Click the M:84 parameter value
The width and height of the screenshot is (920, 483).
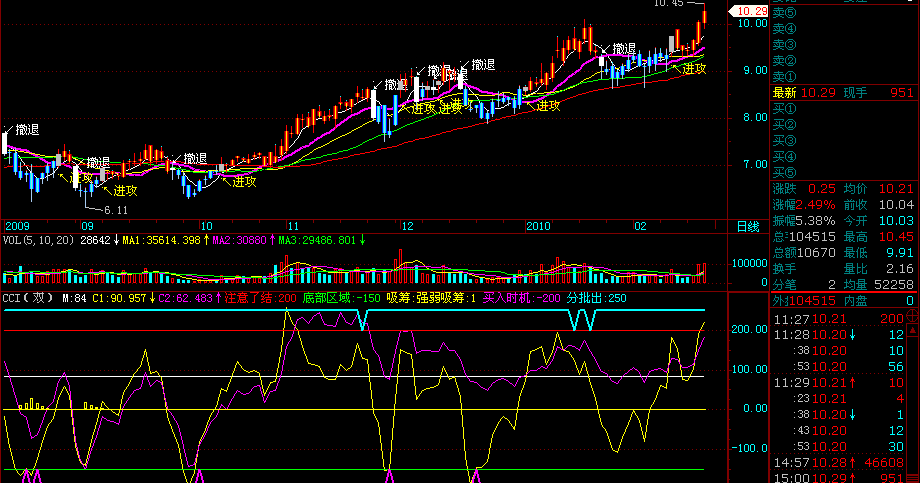point(74,298)
